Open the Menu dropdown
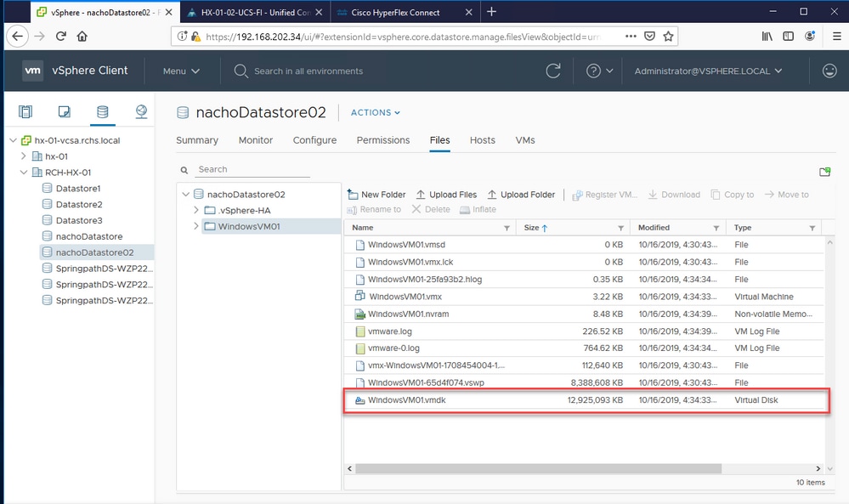This screenshot has height=504, width=849. pos(181,71)
